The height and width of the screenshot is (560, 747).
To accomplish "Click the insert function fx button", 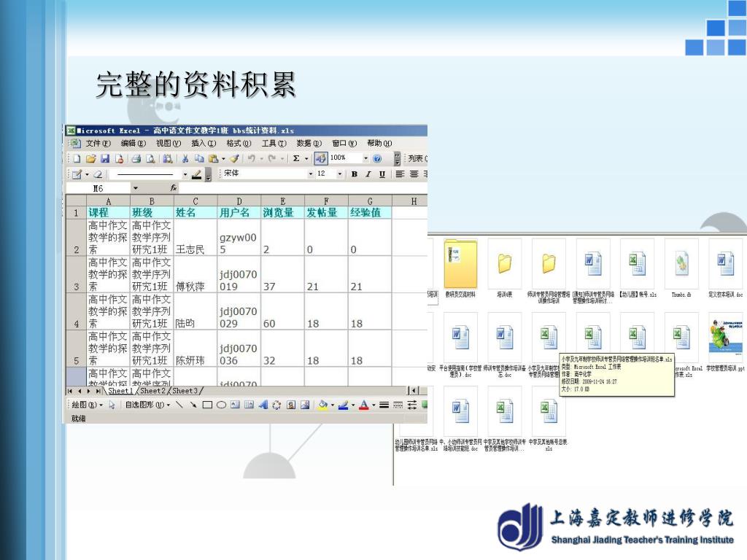I will (x=174, y=188).
